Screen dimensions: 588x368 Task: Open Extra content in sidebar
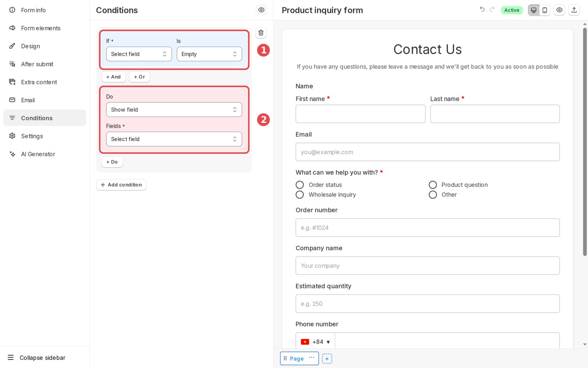[x=45, y=82]
